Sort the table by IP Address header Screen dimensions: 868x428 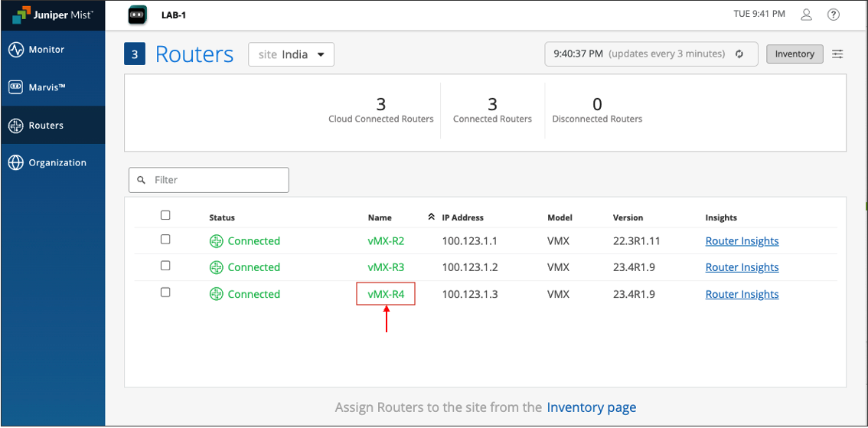coord(462,217)
